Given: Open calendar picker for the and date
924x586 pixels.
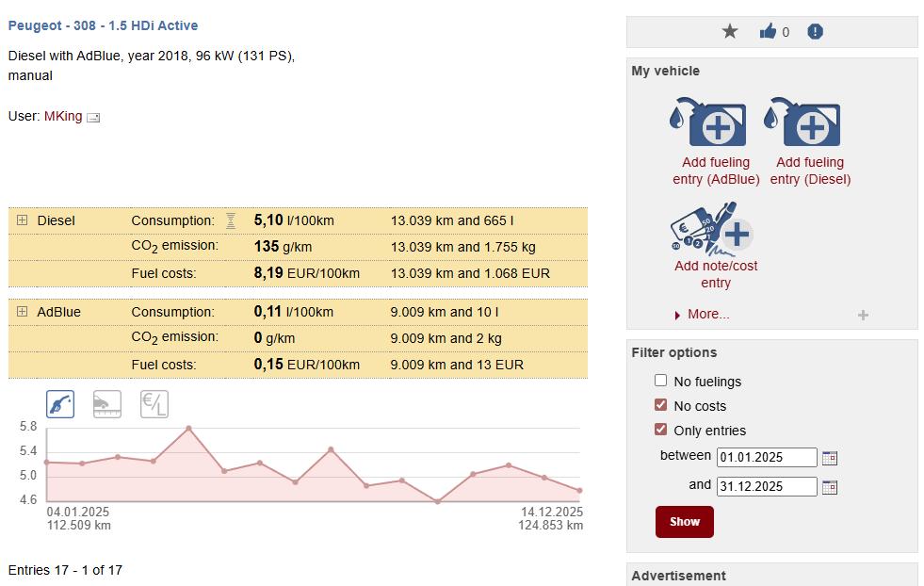Looking at the screenshot, I should [830, 487].
